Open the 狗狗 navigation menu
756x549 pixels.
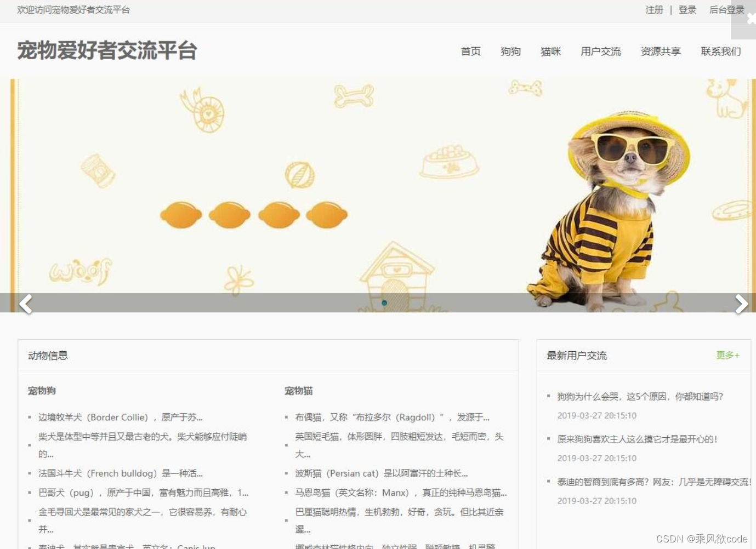(510, 51)
